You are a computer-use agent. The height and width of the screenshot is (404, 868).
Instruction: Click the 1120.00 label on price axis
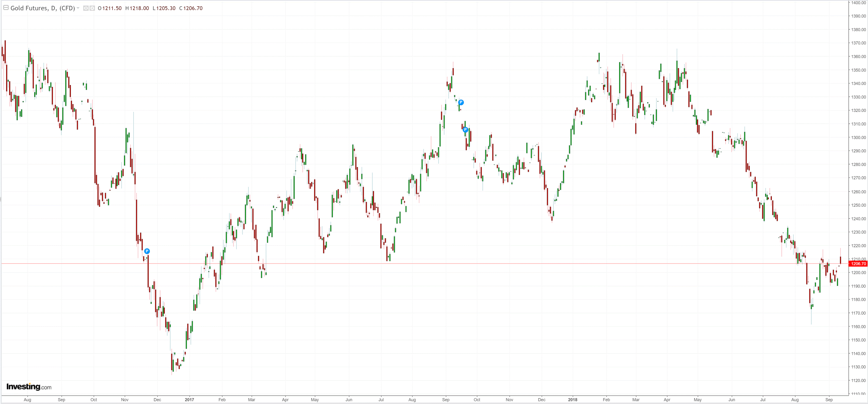coord(858,380)
